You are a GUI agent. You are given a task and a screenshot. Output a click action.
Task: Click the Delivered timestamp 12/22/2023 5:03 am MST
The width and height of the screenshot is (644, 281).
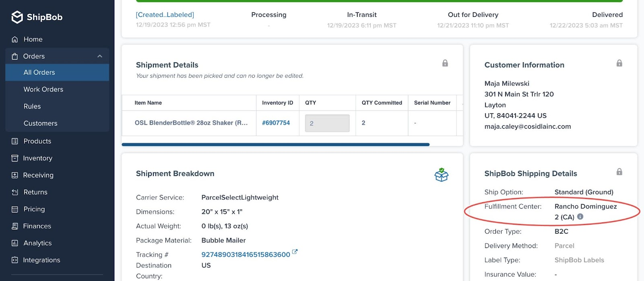point(586,25)
